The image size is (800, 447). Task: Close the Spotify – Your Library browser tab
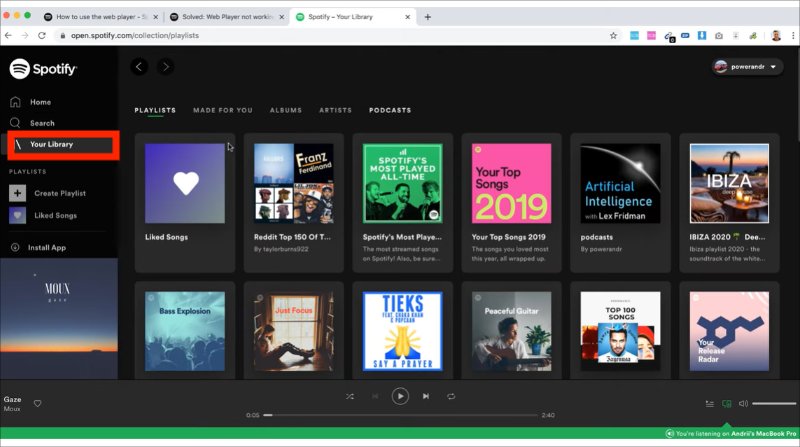[x=408, y=17]
